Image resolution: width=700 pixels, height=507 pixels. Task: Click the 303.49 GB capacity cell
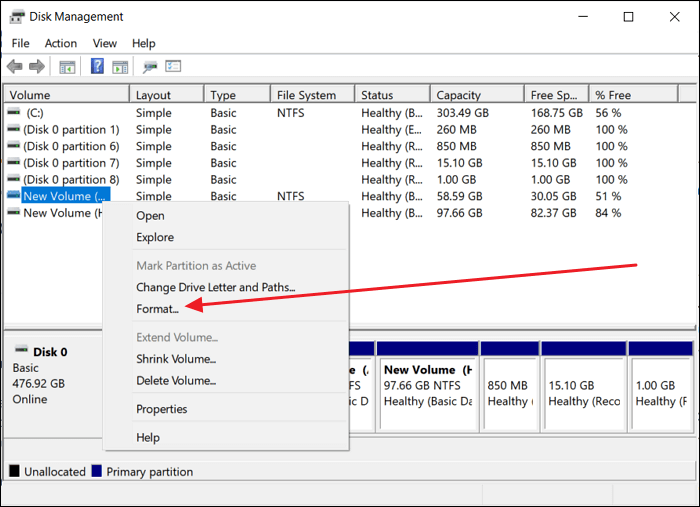[x=462, y=112]
